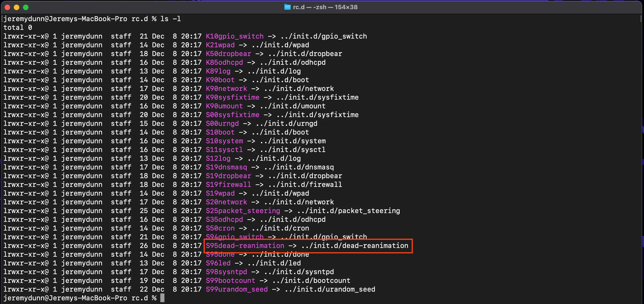Click the target path ../init.d/umount
Image resolution: width=644 pixels, height=304 pixels.
[293, 106]
